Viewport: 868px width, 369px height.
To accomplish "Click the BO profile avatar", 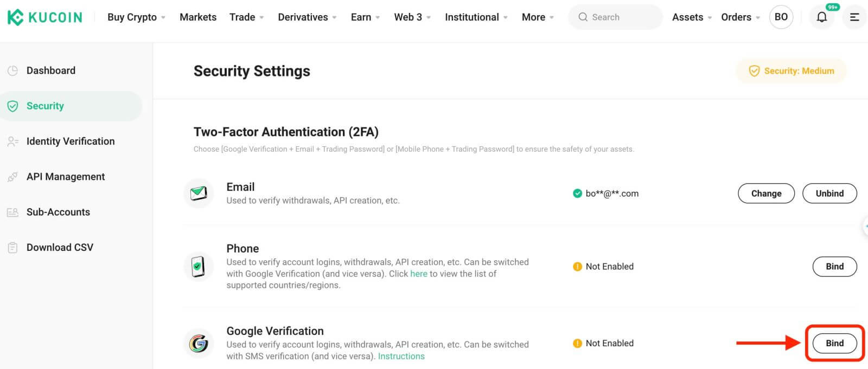I will 781,17.
